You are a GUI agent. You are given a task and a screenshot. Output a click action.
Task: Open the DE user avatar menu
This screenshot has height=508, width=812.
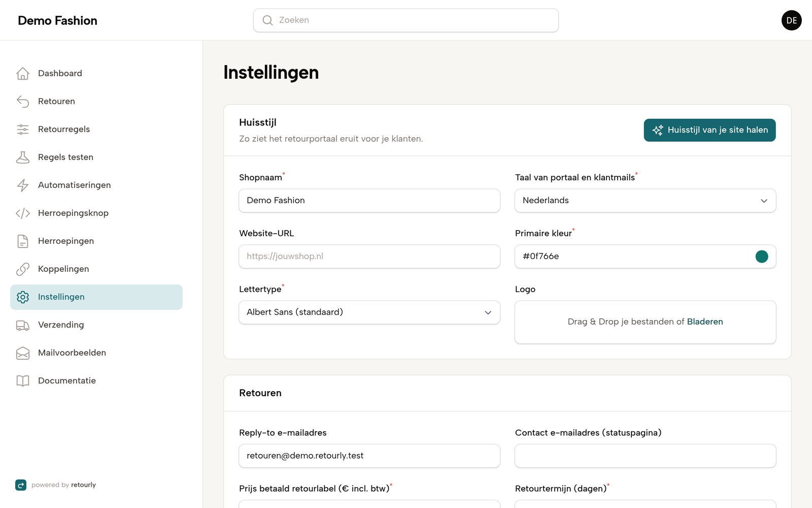(792, 20)
